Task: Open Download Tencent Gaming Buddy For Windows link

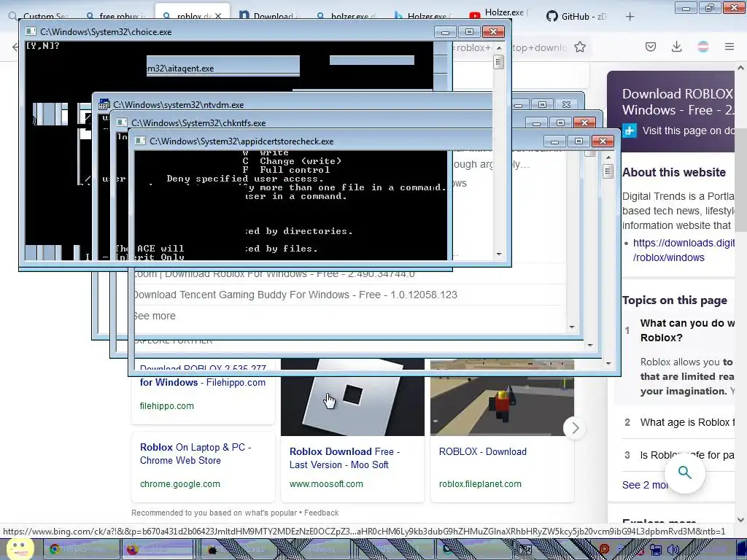Action: [x=295, y=295]
